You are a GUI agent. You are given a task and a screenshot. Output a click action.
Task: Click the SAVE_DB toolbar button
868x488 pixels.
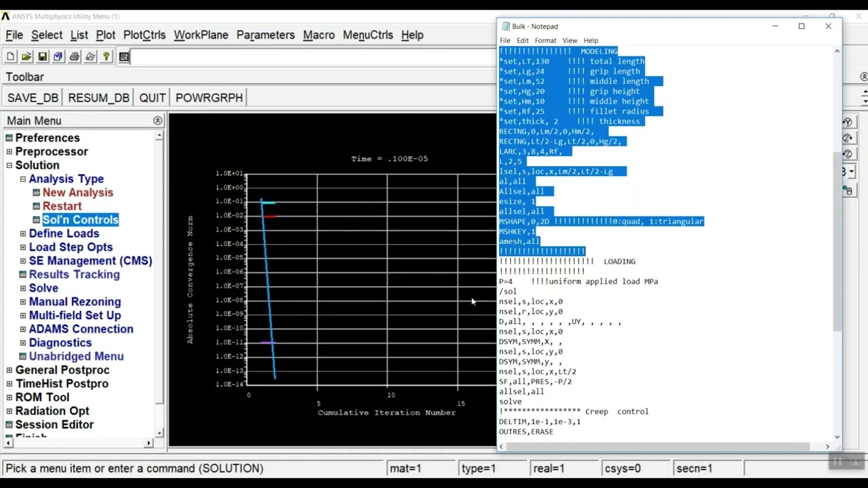click(x=33, y=98)
